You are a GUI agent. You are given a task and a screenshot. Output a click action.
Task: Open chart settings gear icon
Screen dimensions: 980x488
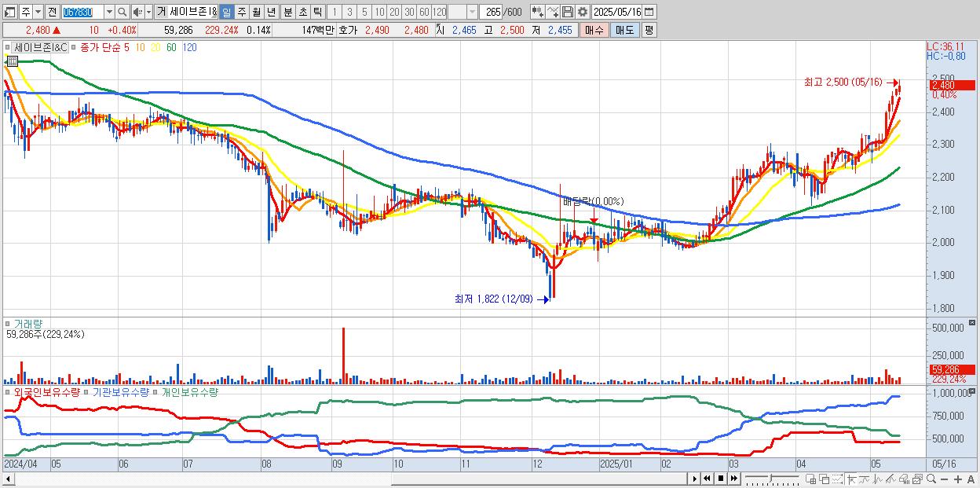(x=583, y=12)
